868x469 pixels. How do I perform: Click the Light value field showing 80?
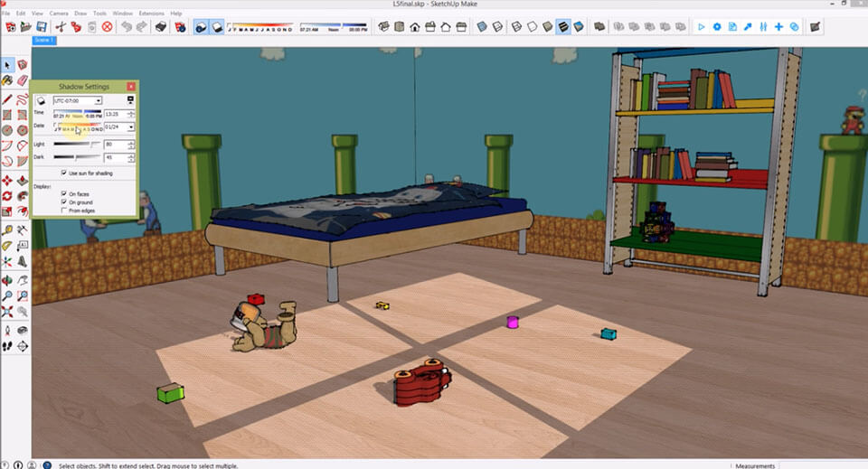pos(115,145)
